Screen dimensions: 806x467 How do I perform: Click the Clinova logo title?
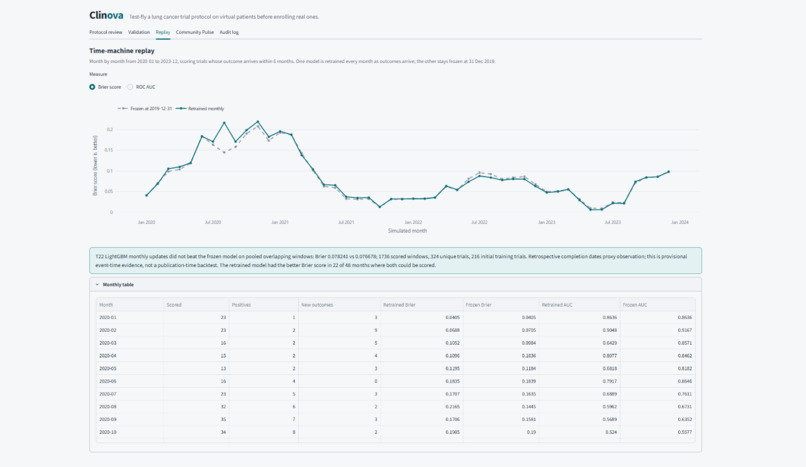106,16
